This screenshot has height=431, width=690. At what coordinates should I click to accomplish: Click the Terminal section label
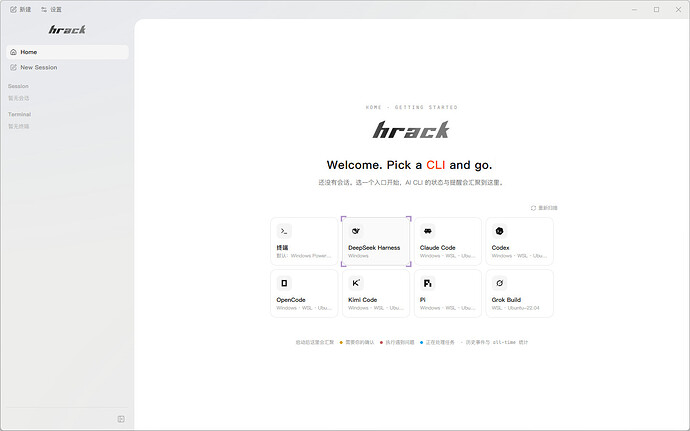click(x=19, y=114)
